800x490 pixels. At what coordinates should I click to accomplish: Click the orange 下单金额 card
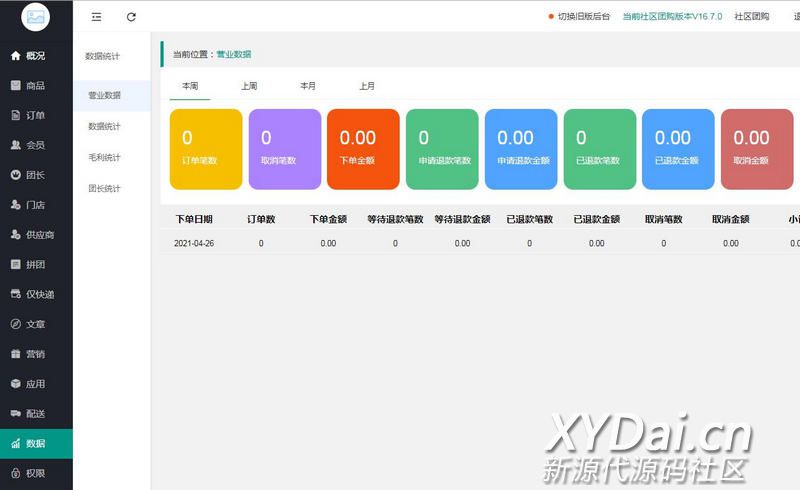click(363, 149)
